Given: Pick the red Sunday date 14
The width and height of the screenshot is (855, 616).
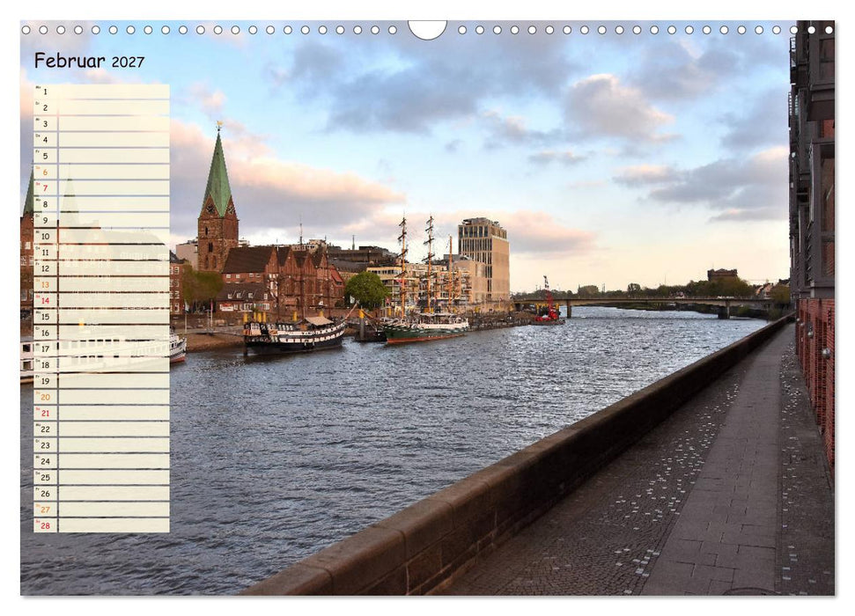Looking at the screenshot, I should [x=45, y=301].
